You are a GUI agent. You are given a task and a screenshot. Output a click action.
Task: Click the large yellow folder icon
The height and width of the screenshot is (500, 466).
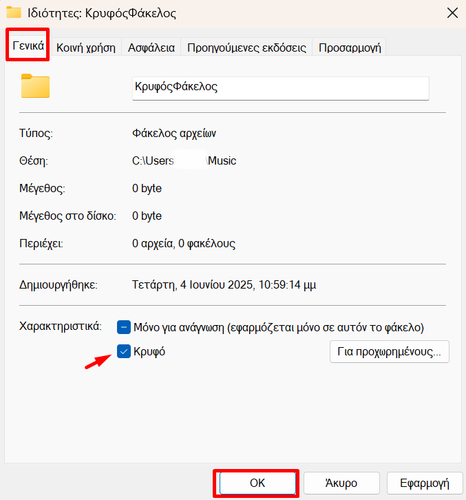(35, 86)
